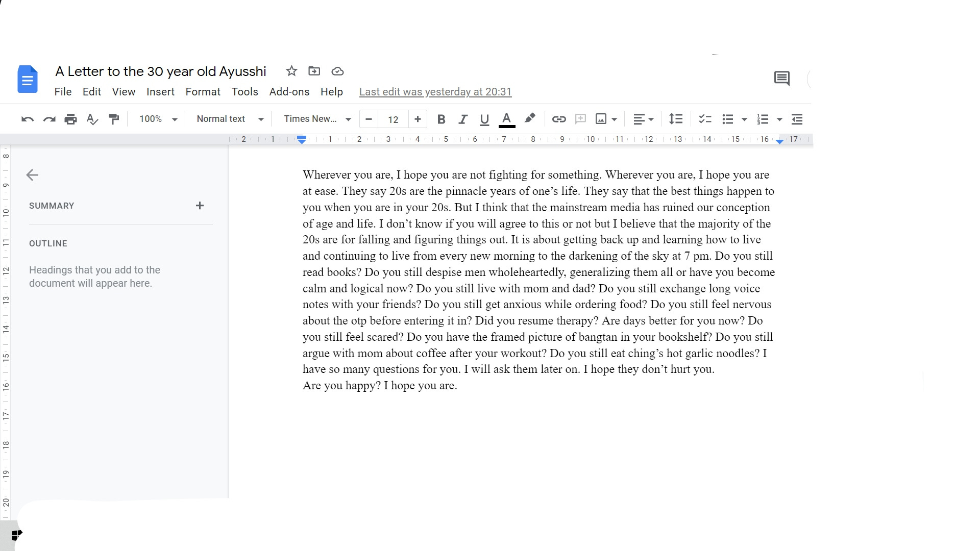Click the Print icon
The width and height of the screenshot is (980, 551).
(70, 119)
